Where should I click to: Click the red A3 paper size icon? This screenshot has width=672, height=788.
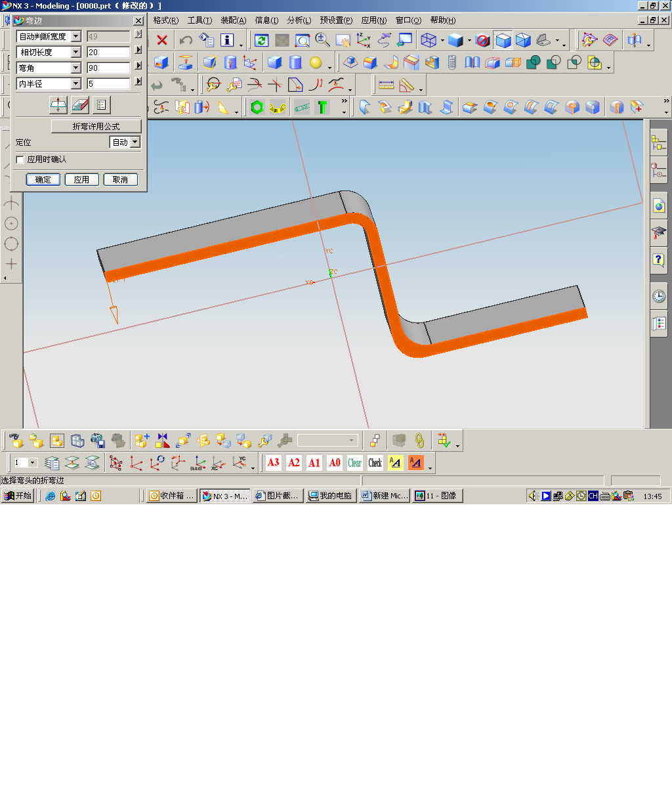pos(274,462)
